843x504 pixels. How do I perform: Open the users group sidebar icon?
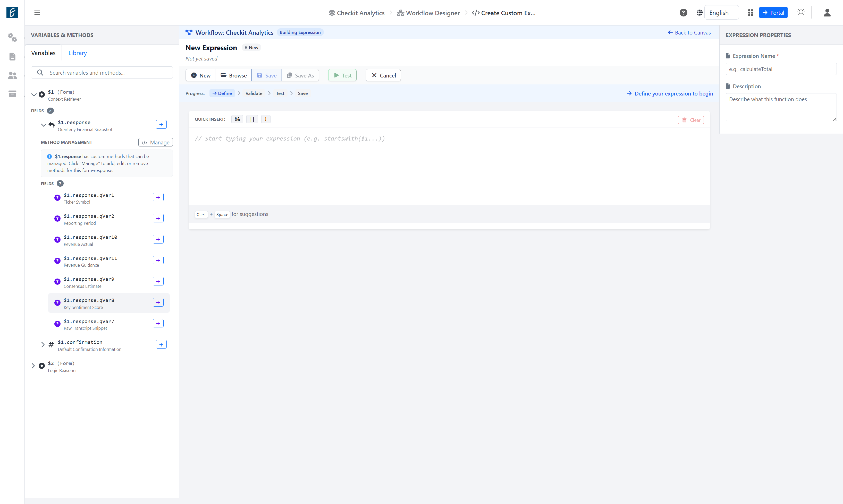(x=12, y=75)
